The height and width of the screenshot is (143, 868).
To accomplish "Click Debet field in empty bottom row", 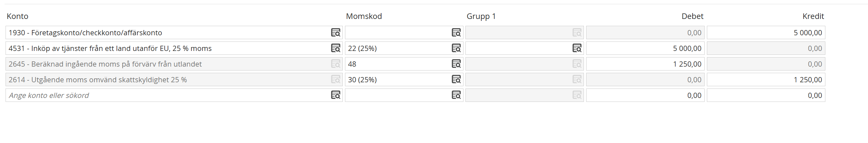I will [645, 95].
